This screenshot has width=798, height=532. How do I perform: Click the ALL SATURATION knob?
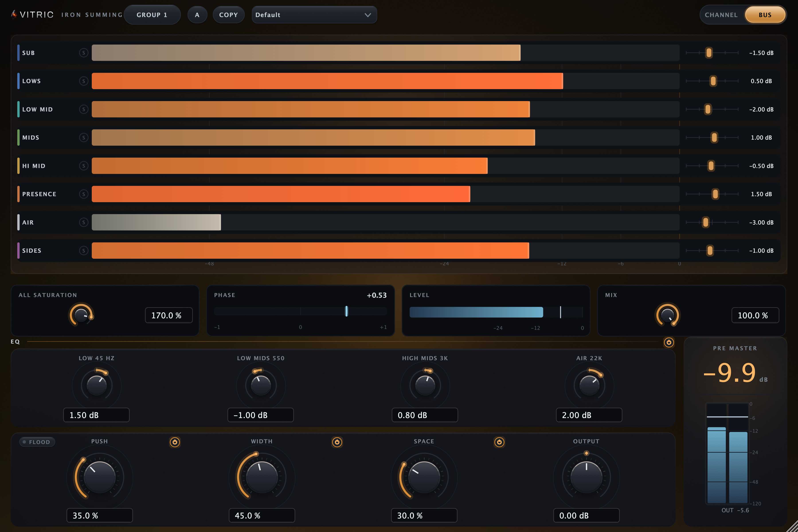81,315
